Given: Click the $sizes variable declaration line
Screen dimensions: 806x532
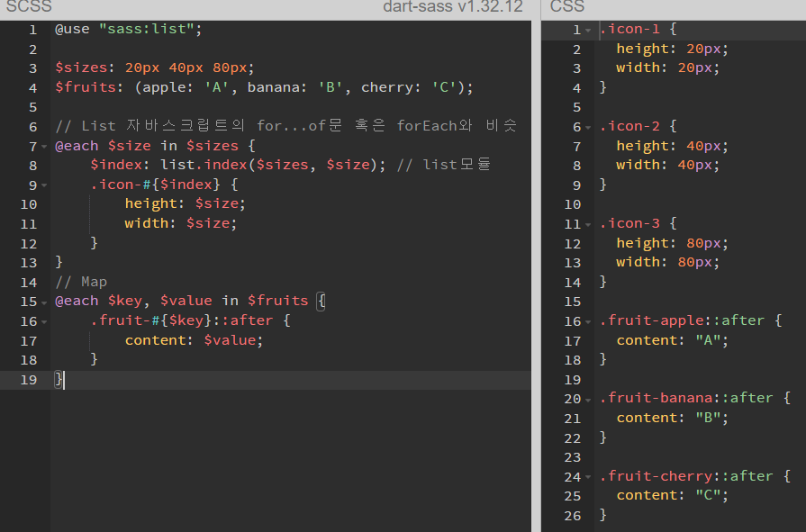Looking at the screenshot, I should pos(155,68).
